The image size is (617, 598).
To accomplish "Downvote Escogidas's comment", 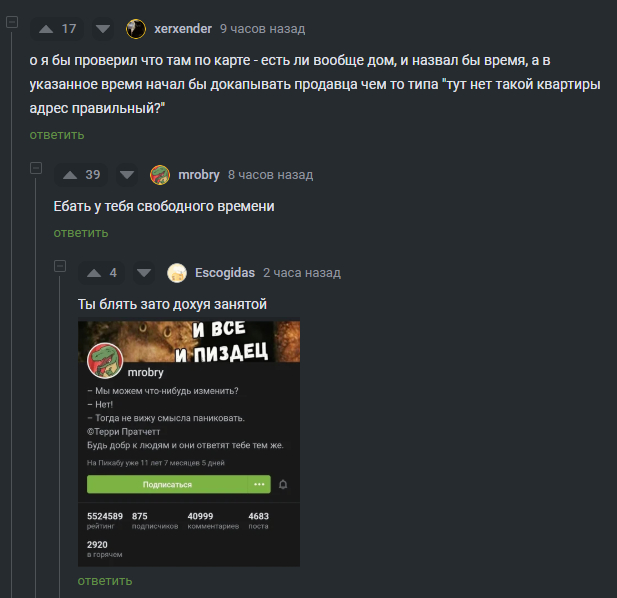I will pyautogui.click(x=144, y=273).
